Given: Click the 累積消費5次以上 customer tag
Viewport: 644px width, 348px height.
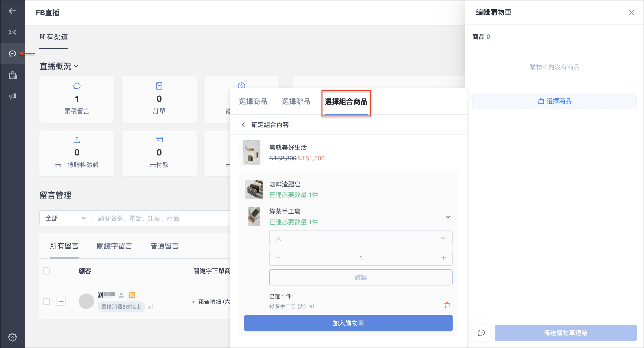Looking at the screenshot, I should click(121, 307).
